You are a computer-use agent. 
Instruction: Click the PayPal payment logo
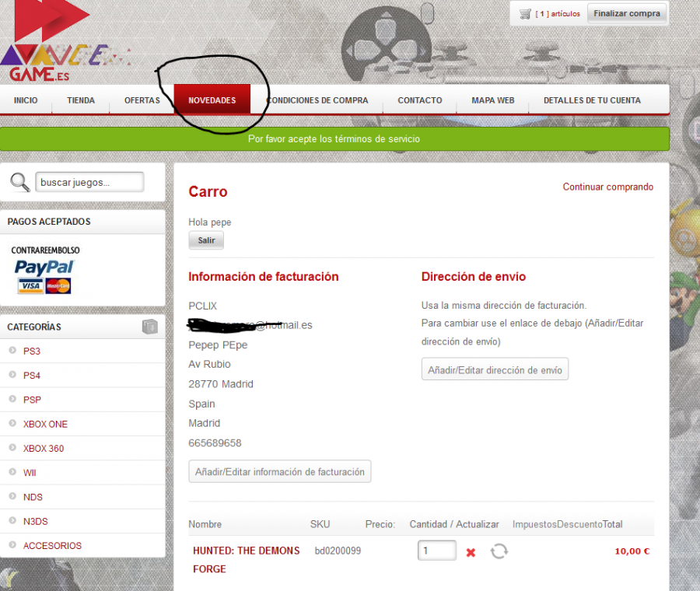coord(44,267)
